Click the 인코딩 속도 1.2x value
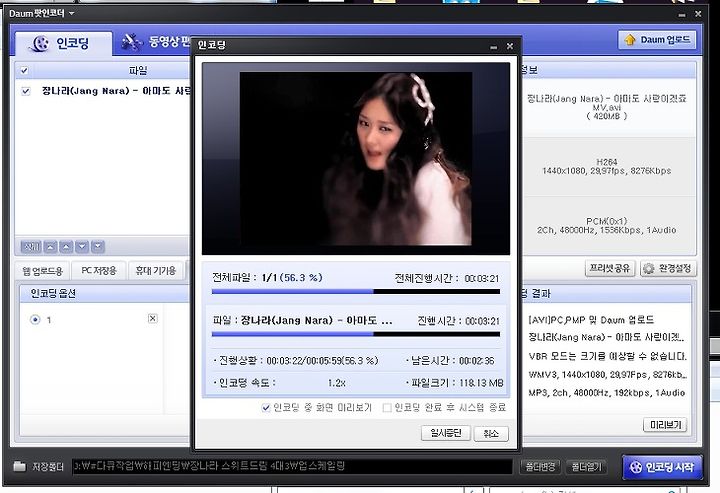 (337, 383)
